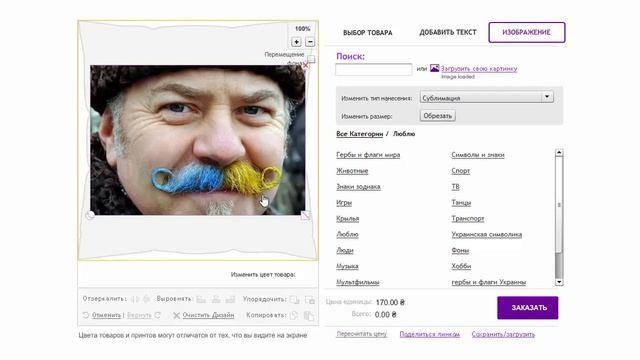
Task: Click Загрузить свою картинку link
Action: (479, 69)
